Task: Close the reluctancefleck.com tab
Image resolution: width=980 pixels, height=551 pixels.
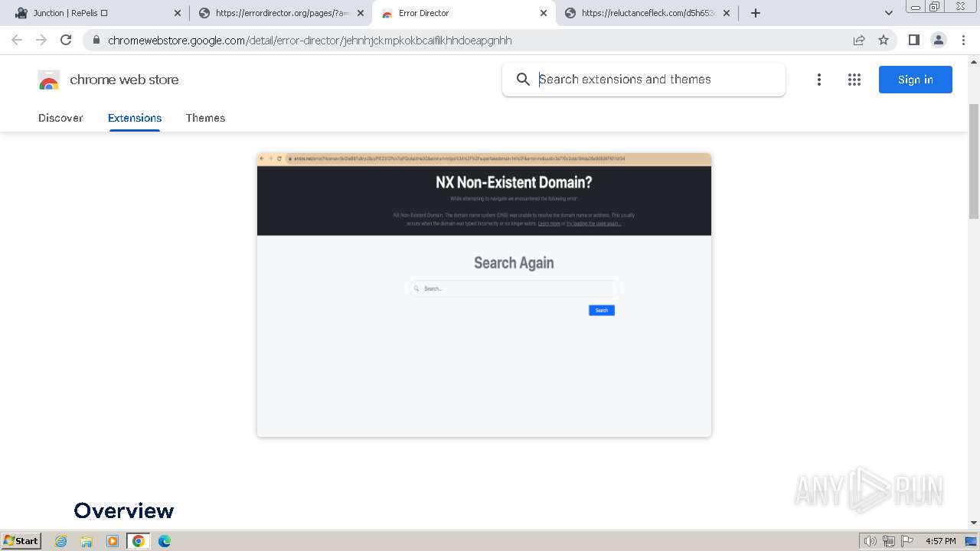Action: point(727,13)
